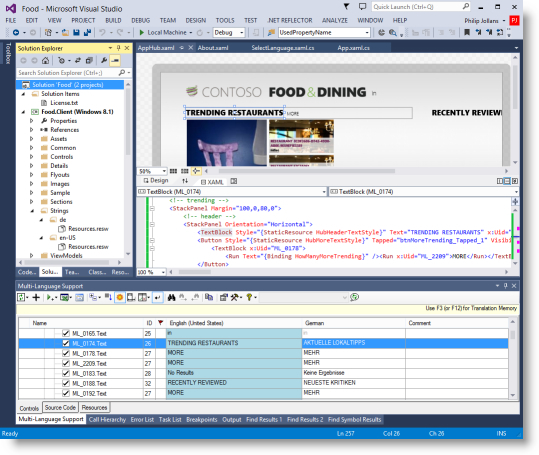Click the Home icon in Solution Explorer
The height and width of the screenshot is (455, 539).
pos(45,61)
